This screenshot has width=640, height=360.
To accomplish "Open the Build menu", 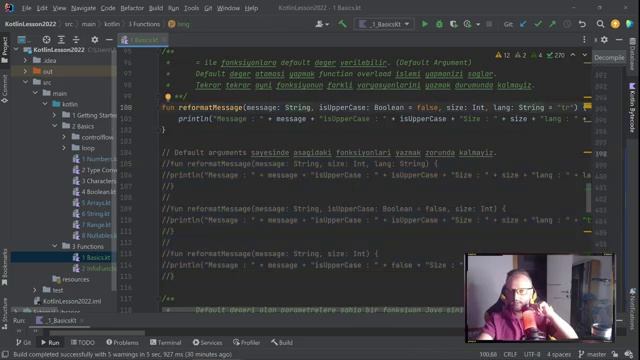I will pyautogui.click(x=156, y=8).
